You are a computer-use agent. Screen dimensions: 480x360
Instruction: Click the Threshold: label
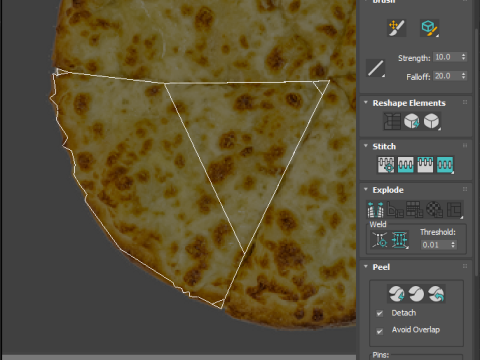438,232
